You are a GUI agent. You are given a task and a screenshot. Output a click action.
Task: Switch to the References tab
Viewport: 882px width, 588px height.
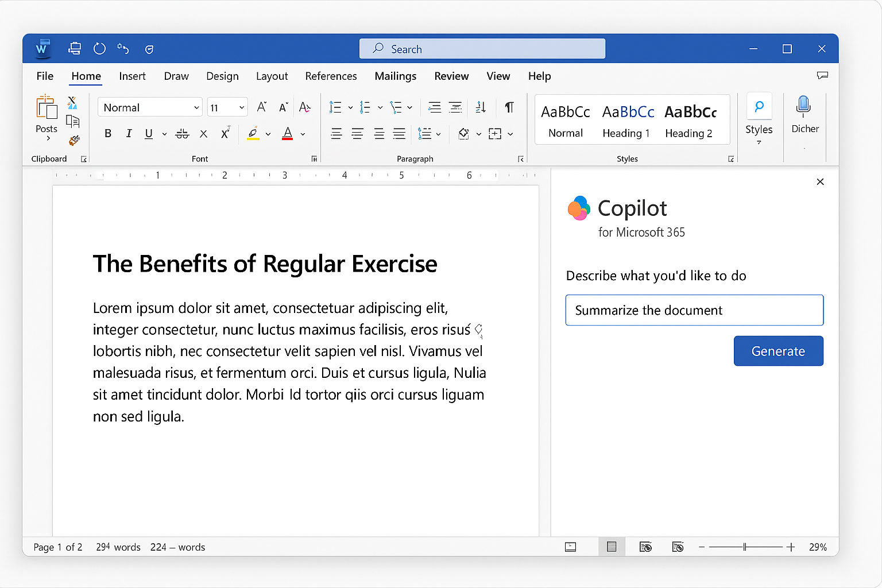click(331, 76)
